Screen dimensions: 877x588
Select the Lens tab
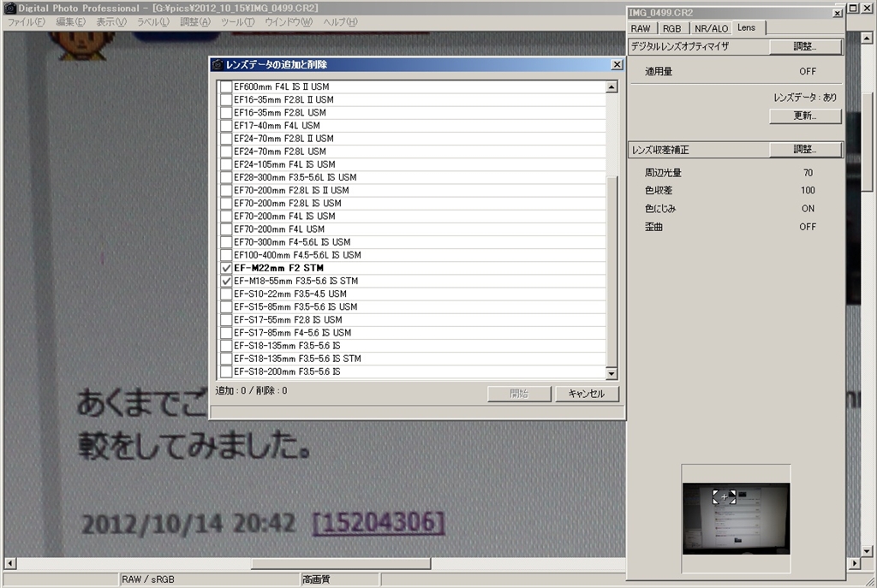pos(747,27)
